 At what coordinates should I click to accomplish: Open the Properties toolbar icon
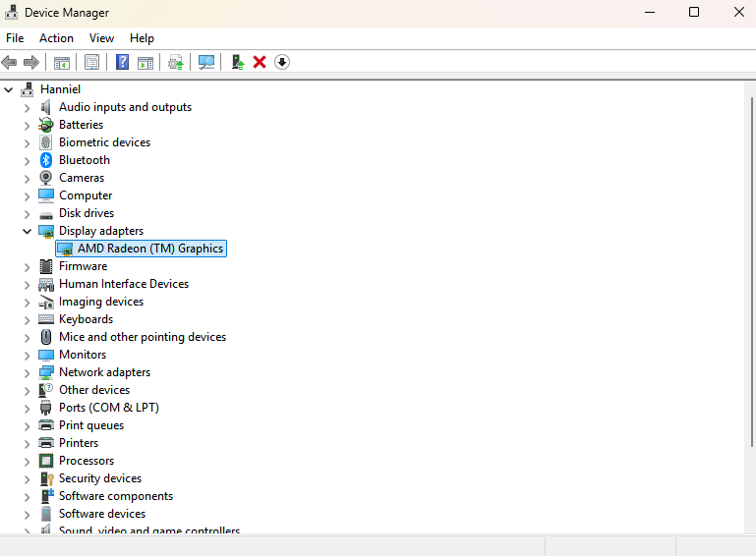(x=91, y=62)
